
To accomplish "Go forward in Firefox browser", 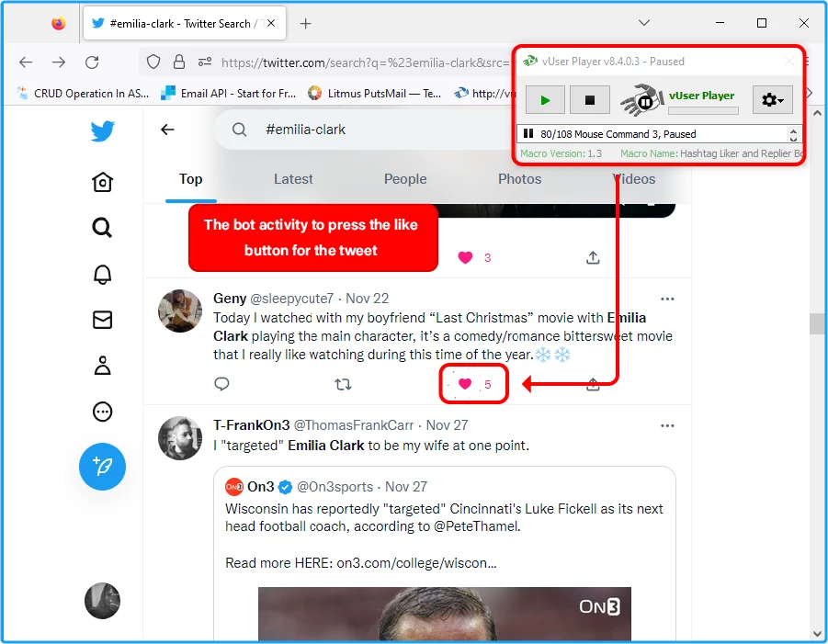I will [x=59, y=62].
